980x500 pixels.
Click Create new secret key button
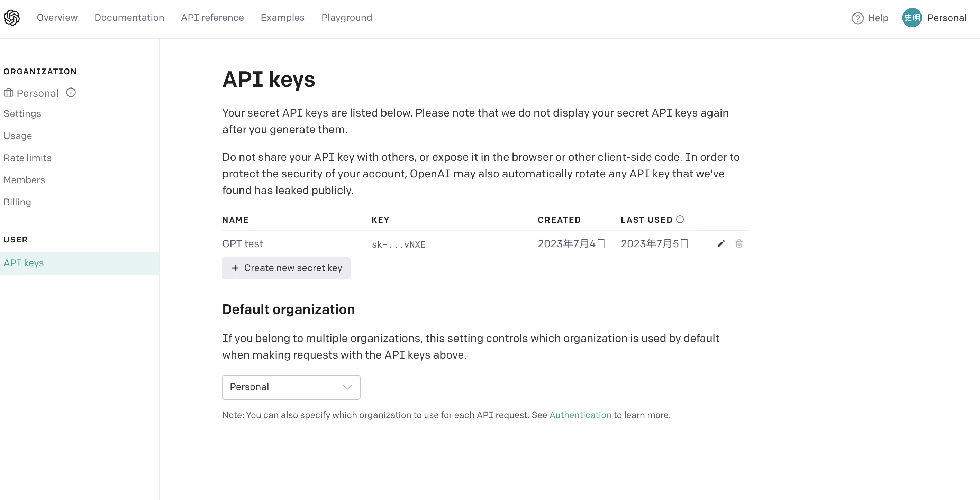(x=286, y=268)
